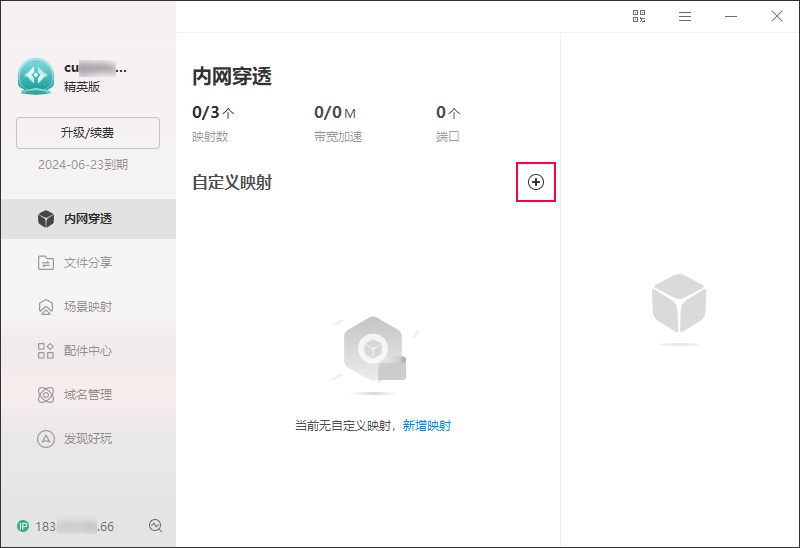This screenshot has width=800, height=548.
Task: Open 配件中心 from sidebar
Action: pyautogui.click(x=89, y=351)
